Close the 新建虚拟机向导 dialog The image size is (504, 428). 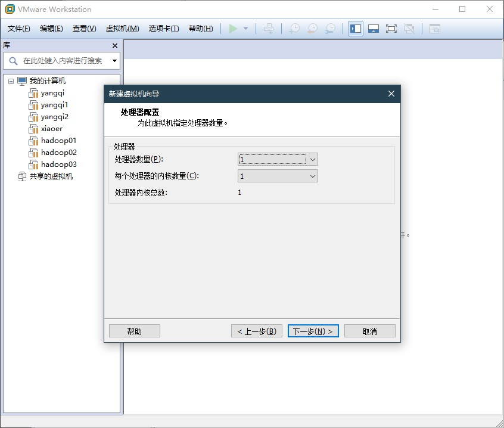(391, 94)
